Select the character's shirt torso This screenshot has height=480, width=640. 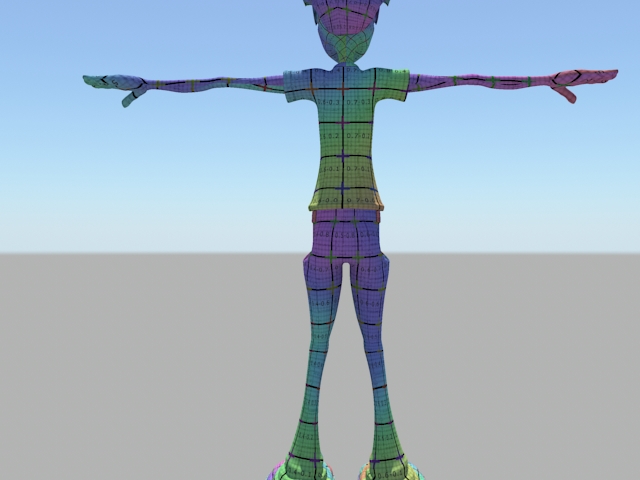pos(345,139)
